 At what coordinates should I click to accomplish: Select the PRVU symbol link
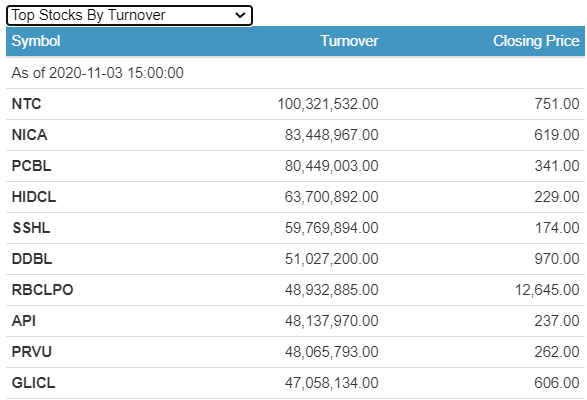click(x=32, y=352)
